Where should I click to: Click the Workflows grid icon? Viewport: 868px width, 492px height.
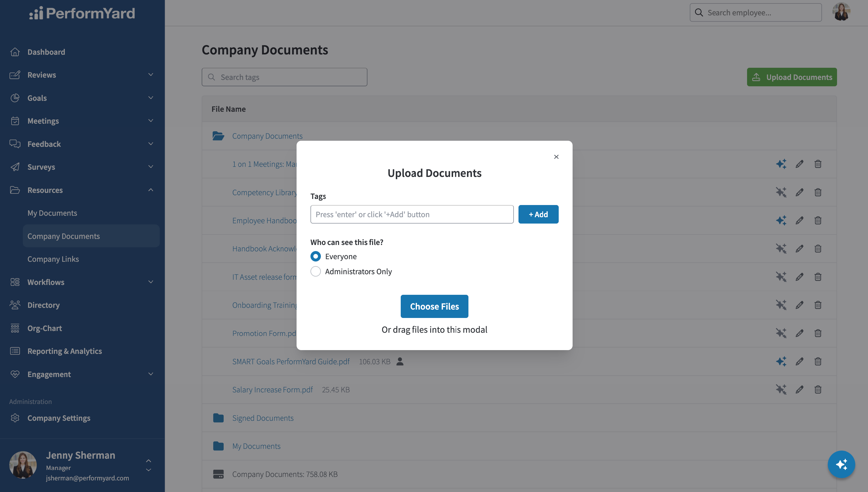[x=15, y=282]
